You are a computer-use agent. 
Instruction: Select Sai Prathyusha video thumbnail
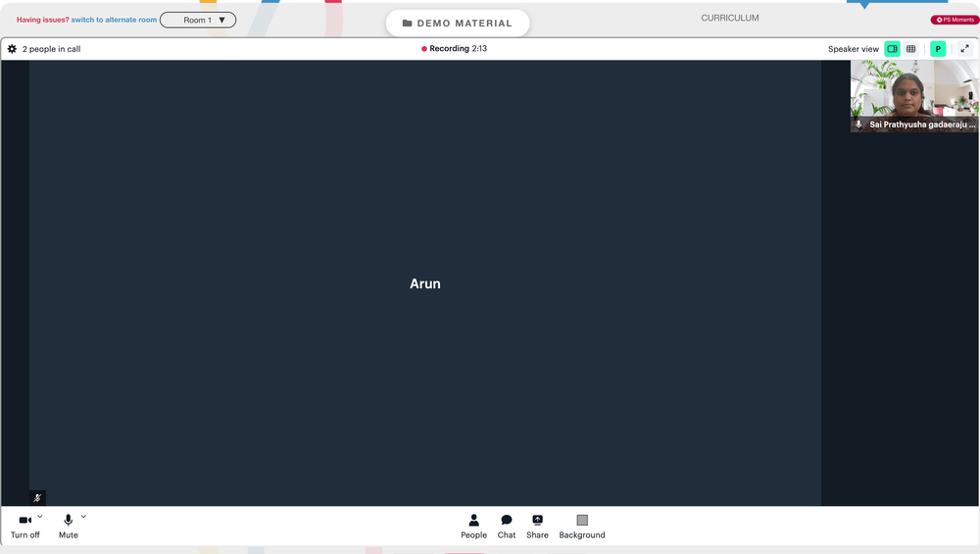pos(914,96)
